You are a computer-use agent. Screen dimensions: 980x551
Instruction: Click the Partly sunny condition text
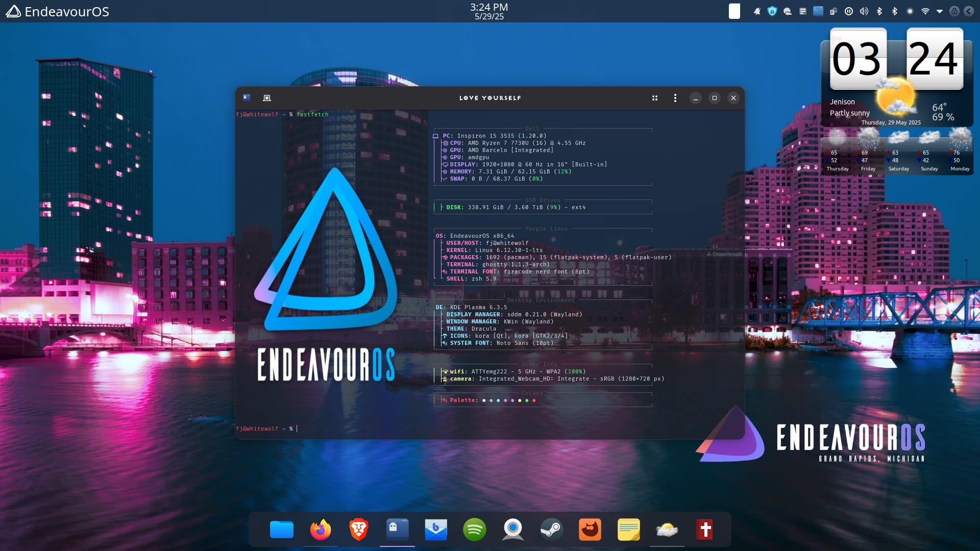pyautogui.click(x=849, y=113)
